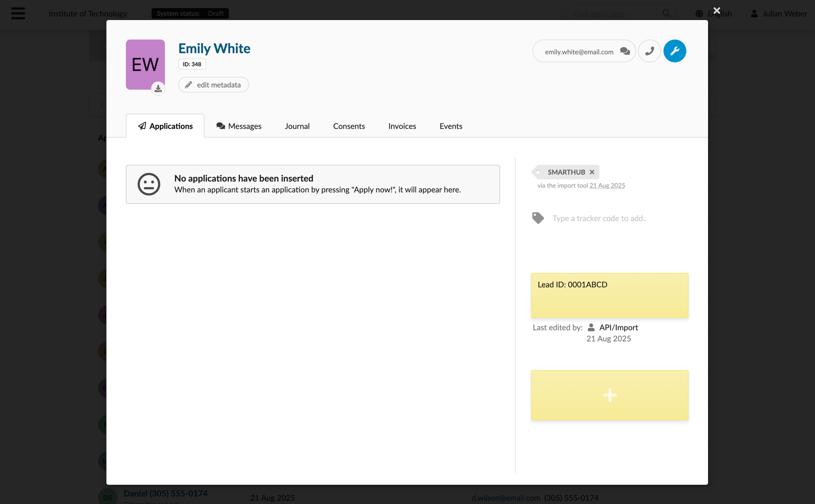815x504 pixels.
Task: Switch to the Applications tab
Action: coord(165,126)
